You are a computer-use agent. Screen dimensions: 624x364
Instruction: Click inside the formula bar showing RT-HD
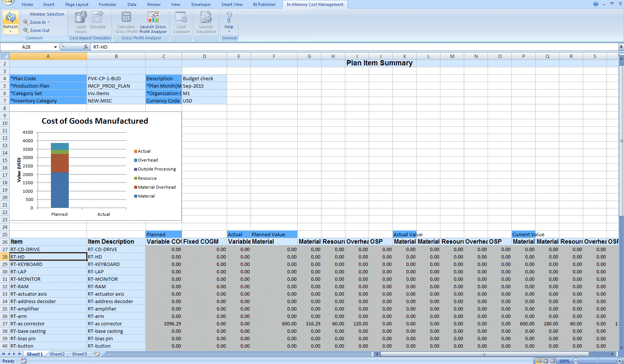click(x=355, y=47)
